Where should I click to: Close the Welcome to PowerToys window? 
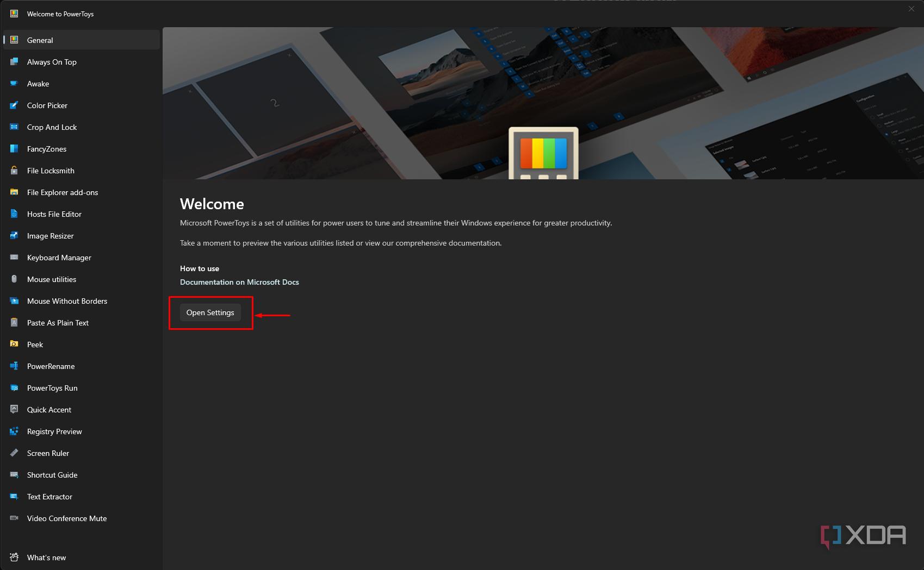click(911, 8)
